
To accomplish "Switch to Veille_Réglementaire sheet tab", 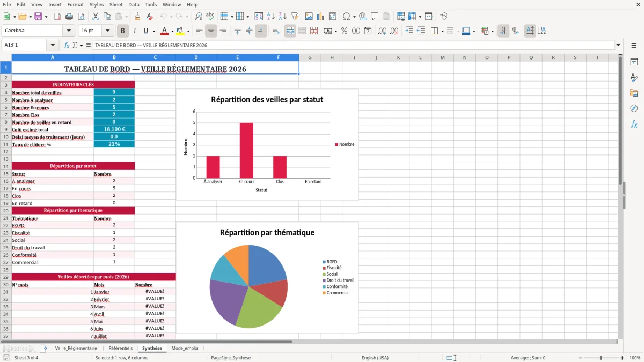I will [76, 348].
